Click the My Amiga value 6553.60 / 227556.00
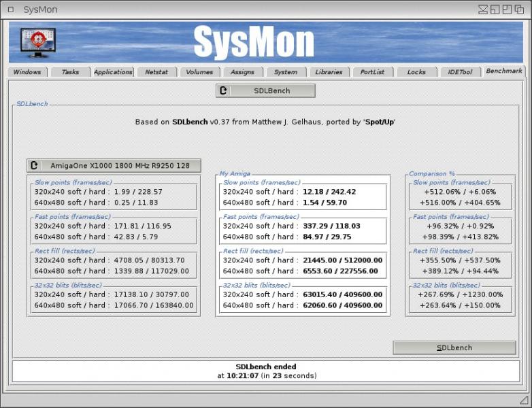The height and width of the screenshot is (408, 532). click(x=340, y=271)
